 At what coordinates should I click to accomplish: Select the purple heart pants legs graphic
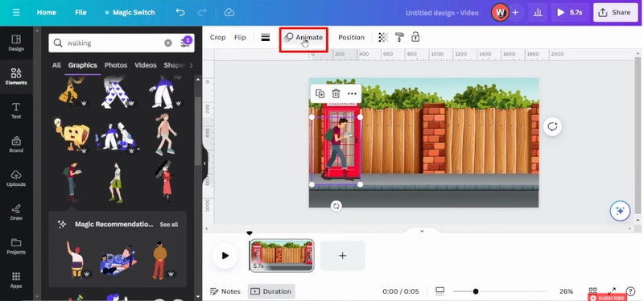point(117,93)
